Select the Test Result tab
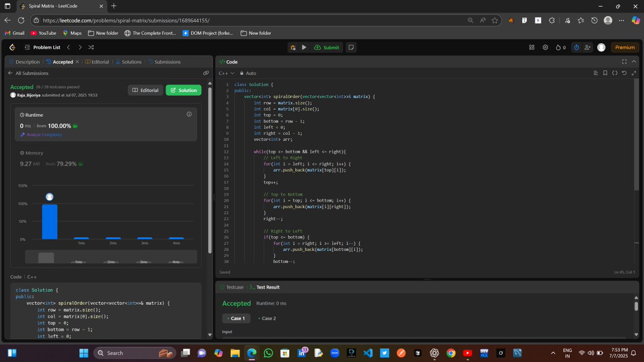The image size is (644, 362). click(x=264, y=287)
